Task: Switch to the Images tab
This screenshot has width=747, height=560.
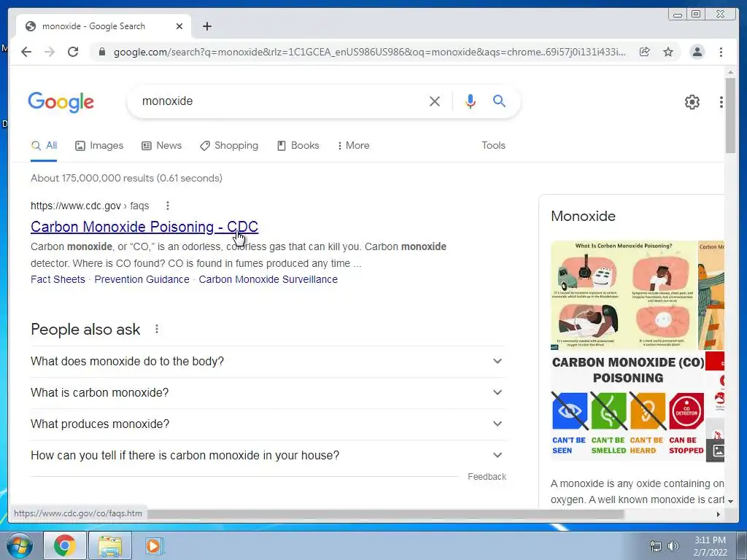Action: click(99, 146)
